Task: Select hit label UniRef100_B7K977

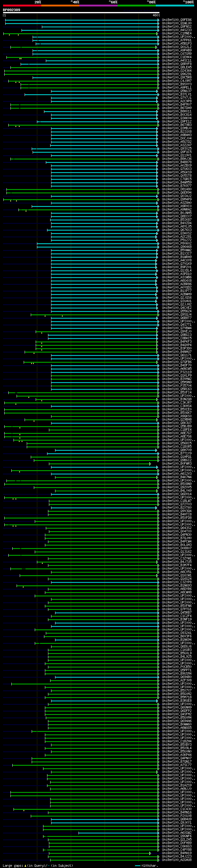Action: point(177,186)
